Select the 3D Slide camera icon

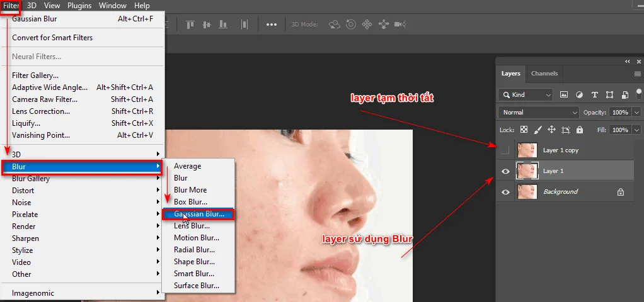click(x=384, y=25)
